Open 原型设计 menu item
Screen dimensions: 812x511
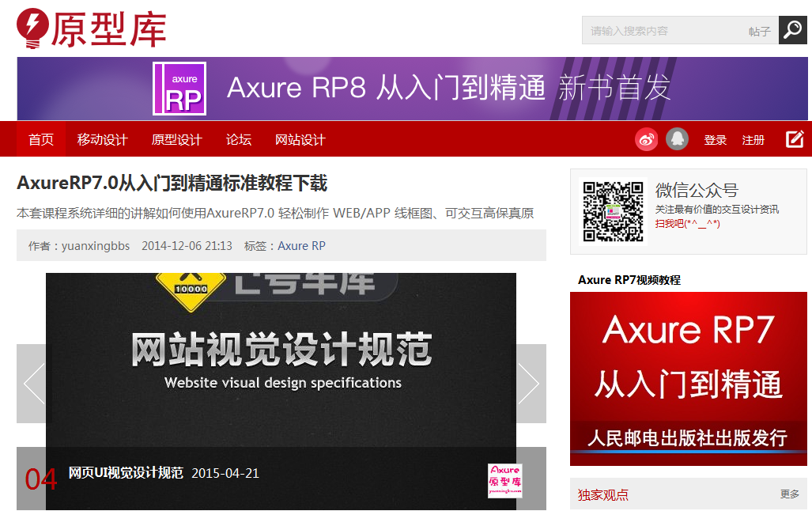[176, 139]
